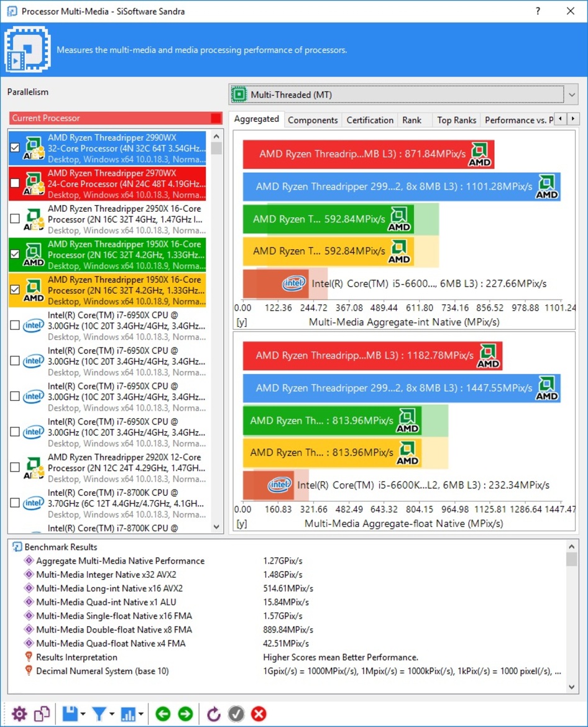
Task: Open the save options dropdown arrow
Action: point(83,714)
